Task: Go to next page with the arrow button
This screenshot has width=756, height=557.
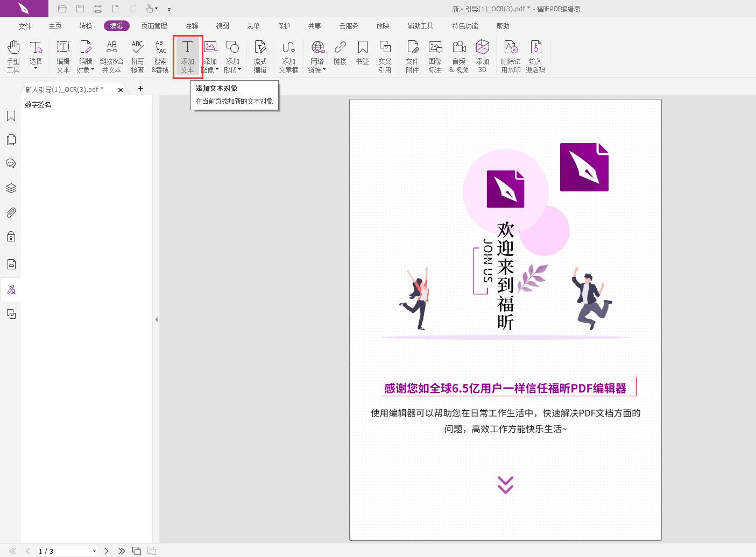Action: tap(106, 551)
